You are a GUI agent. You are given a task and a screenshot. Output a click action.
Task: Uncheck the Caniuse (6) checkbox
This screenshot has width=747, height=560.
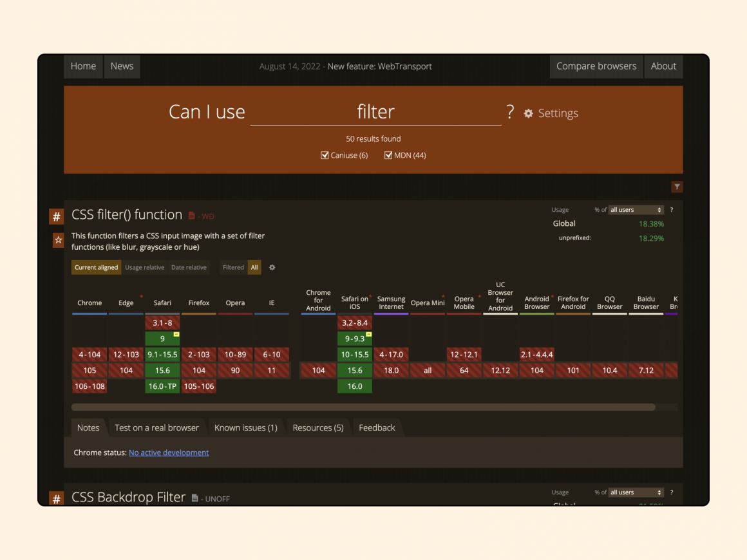click(x=325, y=155)
